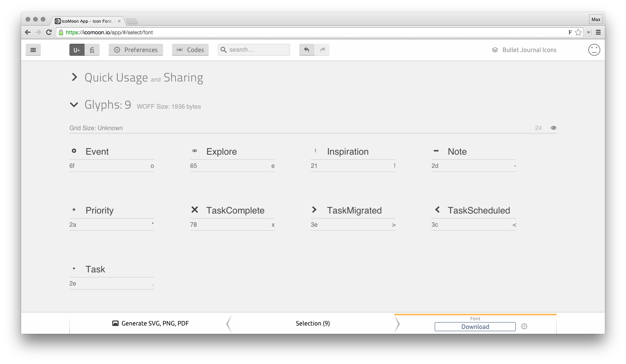This screenshot has height=364, width=626.
Task: Close the IcoMoon App browser tab
Action: [x=119, y=21]
